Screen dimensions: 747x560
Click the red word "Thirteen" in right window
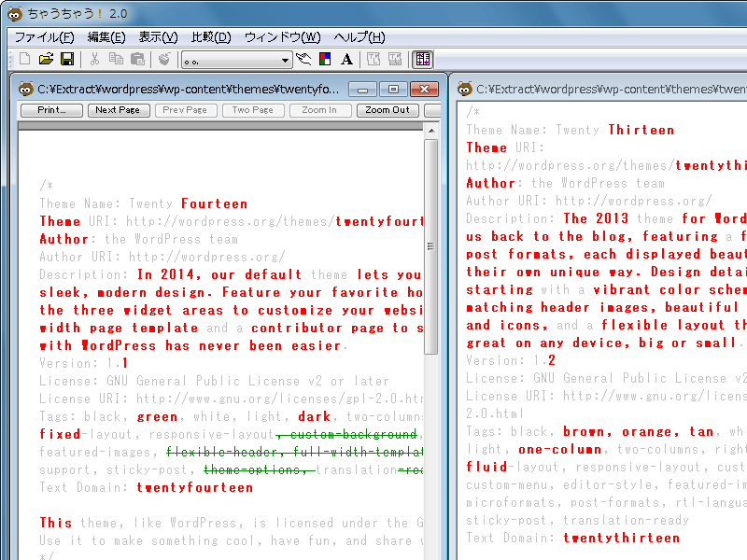(641, 130)
